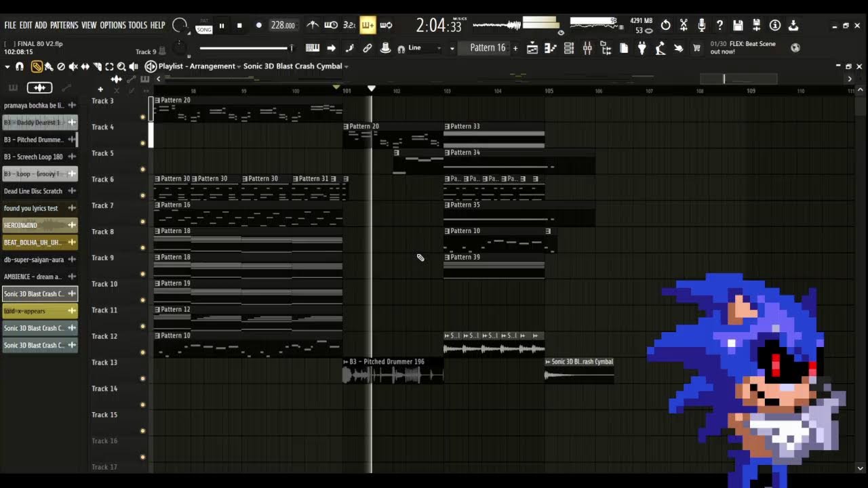Select the Slip tool in playlist toolbar
868x488 pixels.
pyautogui.click(x=85, y=66)
